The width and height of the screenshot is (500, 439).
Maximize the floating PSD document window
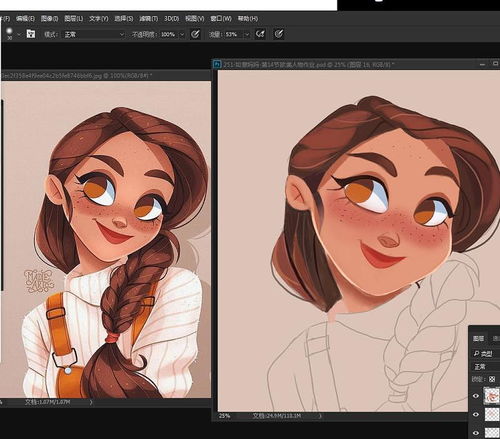(x=495, y=63)
